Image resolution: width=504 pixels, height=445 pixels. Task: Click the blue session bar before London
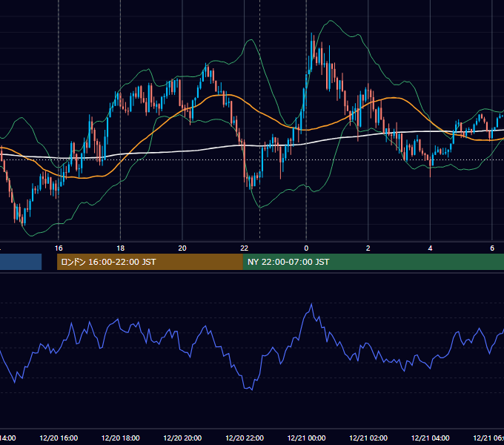21,262
